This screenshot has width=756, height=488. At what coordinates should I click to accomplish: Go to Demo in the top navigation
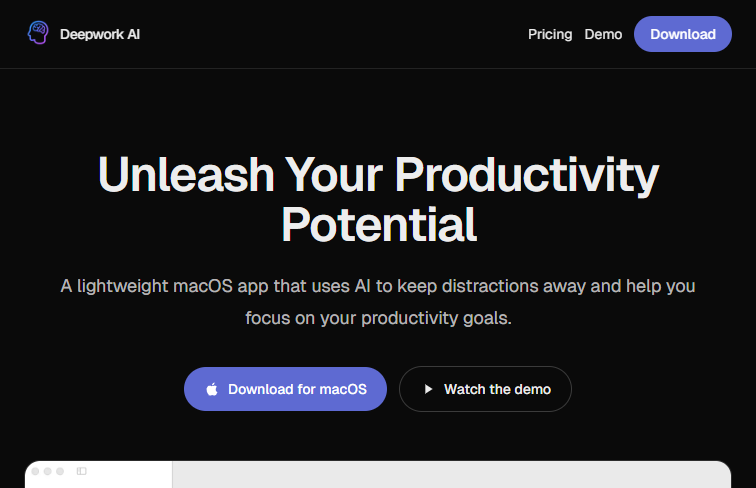pos(603,34)
